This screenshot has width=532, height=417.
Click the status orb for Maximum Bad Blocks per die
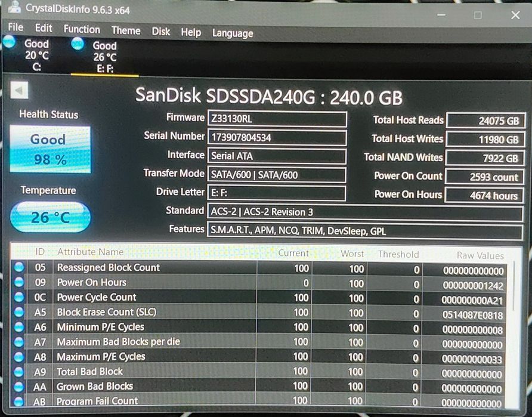[19, 342]
